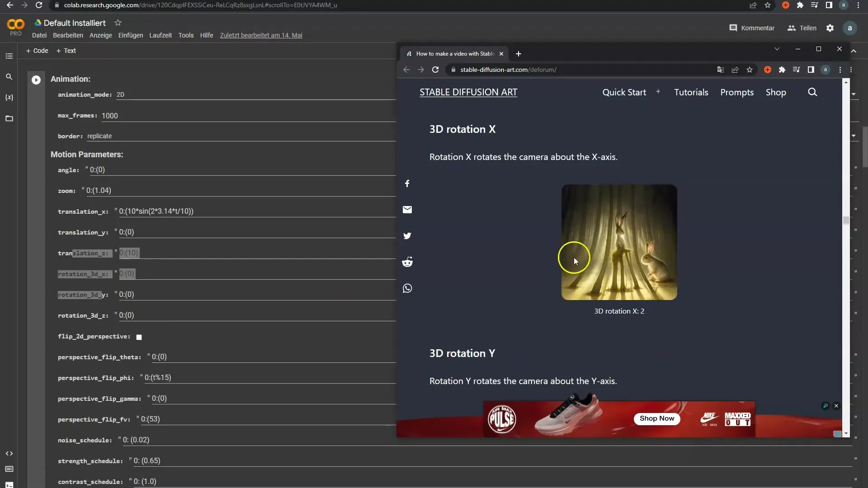Share article on Twitter icon
The image size is (868, 488).
click(x=407, y=236)
